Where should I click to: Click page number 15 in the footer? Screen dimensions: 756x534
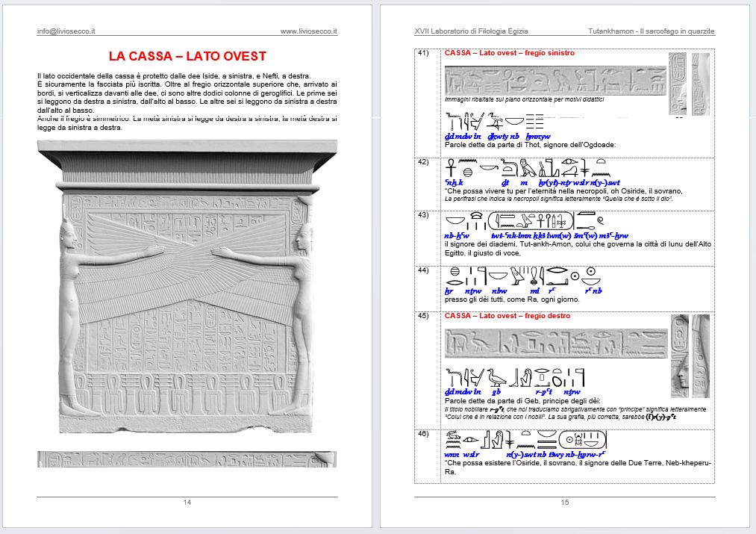click(565, 503)
